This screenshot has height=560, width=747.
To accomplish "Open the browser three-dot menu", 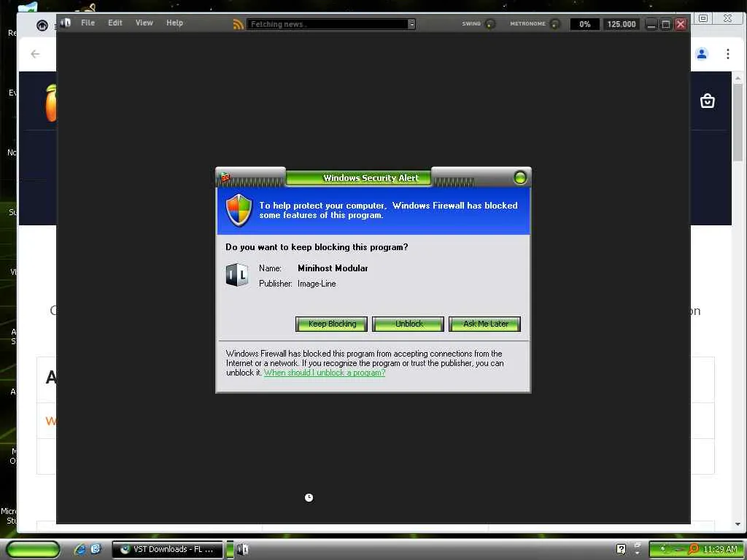I will click(728, 54).
